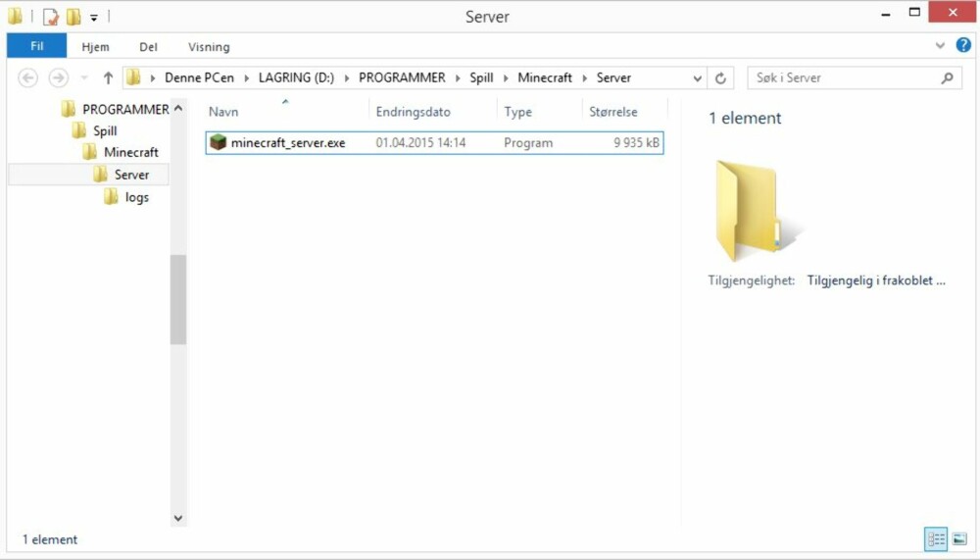
Task: Navigate to LAGRING (D:) in address bar
Action: (x=296, y=77)
